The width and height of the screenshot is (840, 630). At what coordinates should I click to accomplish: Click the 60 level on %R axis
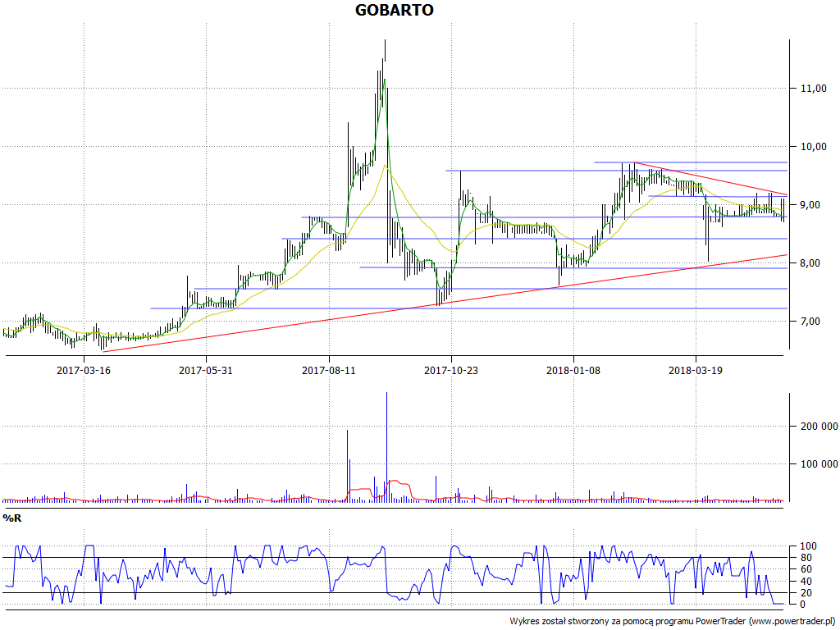click(x=806, y=569)
